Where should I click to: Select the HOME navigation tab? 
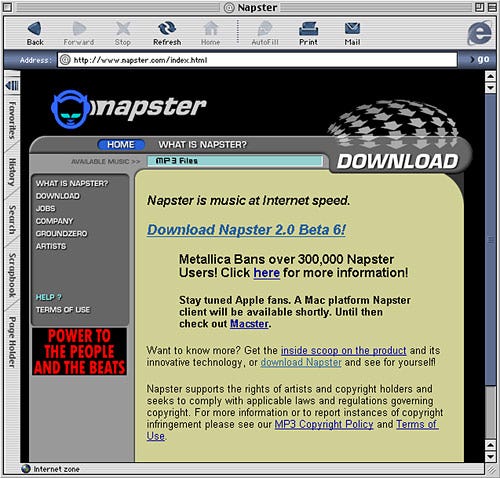point(121,145)
